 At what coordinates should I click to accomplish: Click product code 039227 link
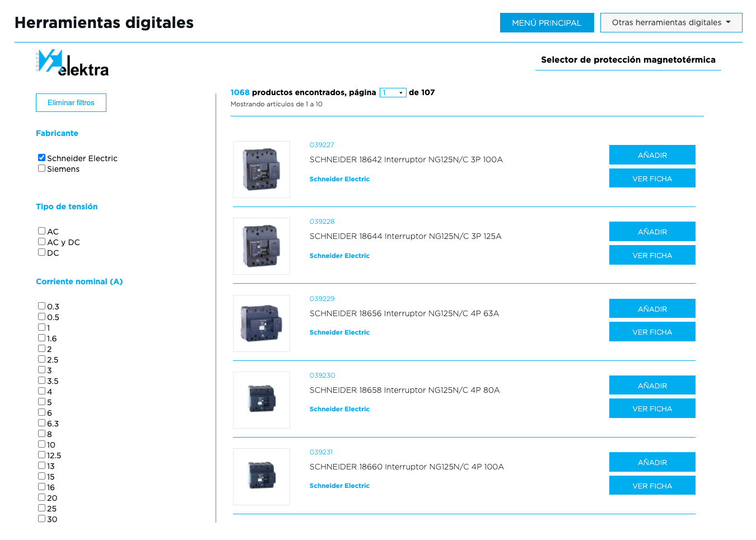[x=322, y=145]
